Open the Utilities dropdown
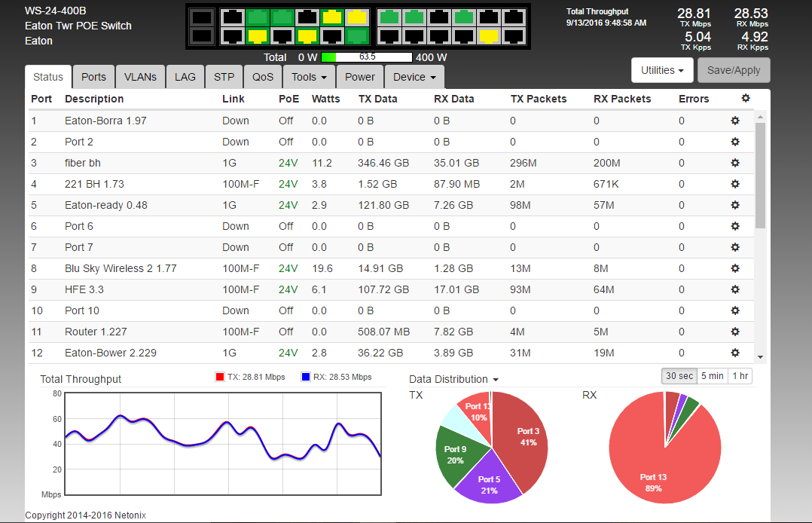Screen dimensions: 812x523 pyautogui.click(x=661, y=70)
